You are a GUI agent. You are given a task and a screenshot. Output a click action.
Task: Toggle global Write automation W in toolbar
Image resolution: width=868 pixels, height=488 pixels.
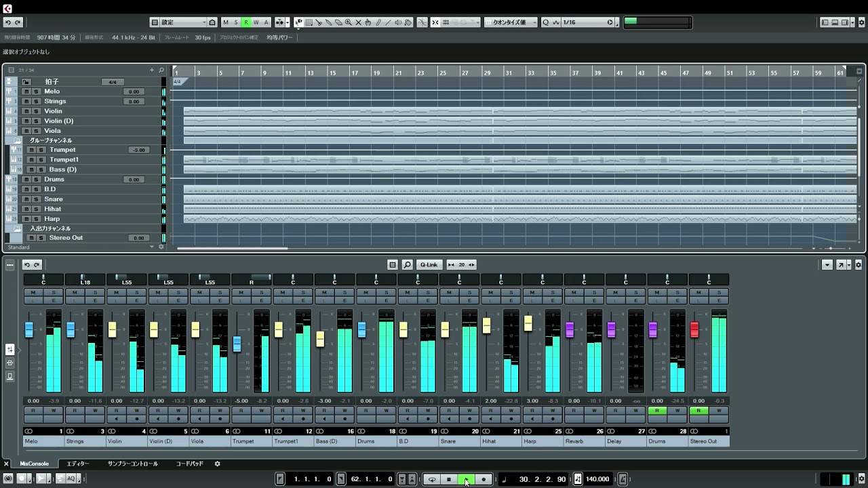coord(256,22)
